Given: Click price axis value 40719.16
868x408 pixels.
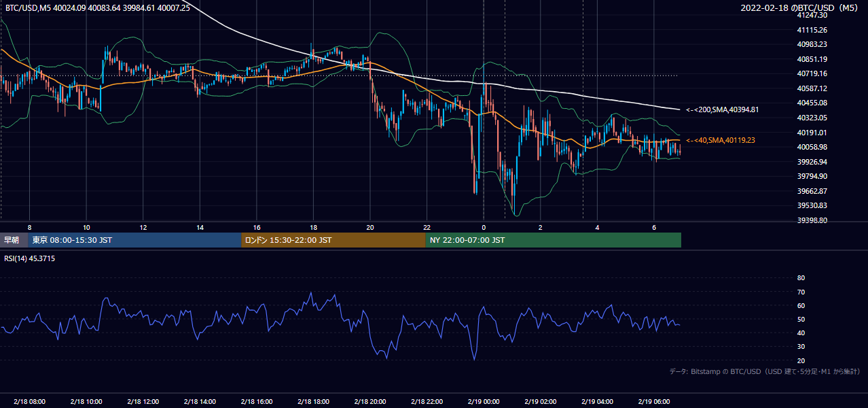Looking at the screenshot, I should pos(812,73).
